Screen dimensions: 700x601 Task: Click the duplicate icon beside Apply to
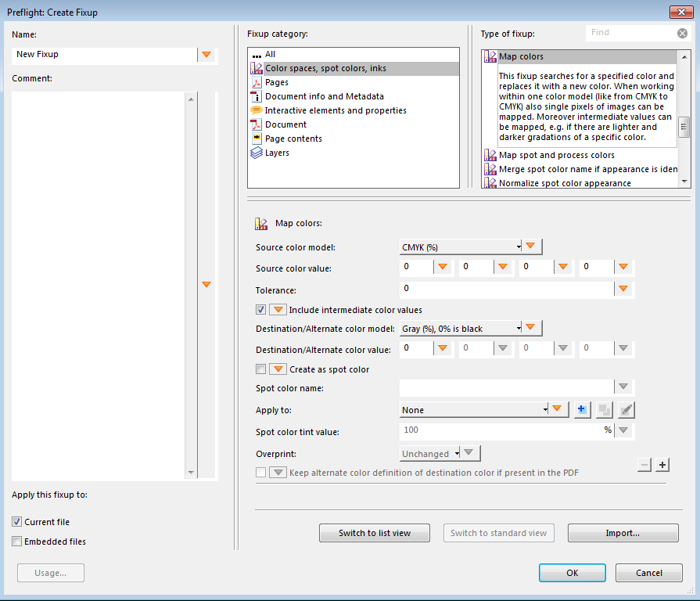click(604, 409)
